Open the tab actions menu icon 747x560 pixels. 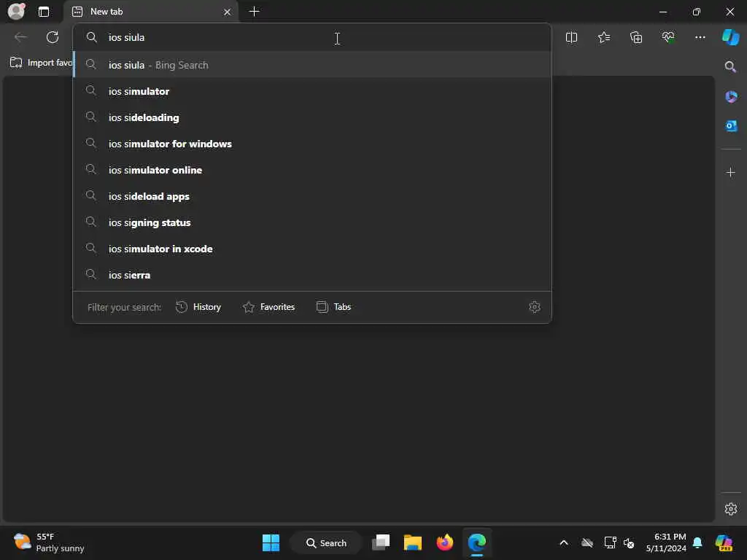point(44,12)
